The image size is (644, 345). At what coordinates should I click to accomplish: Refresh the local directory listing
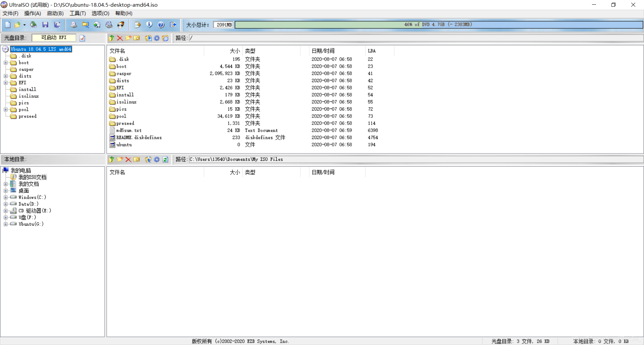(165, 159)
